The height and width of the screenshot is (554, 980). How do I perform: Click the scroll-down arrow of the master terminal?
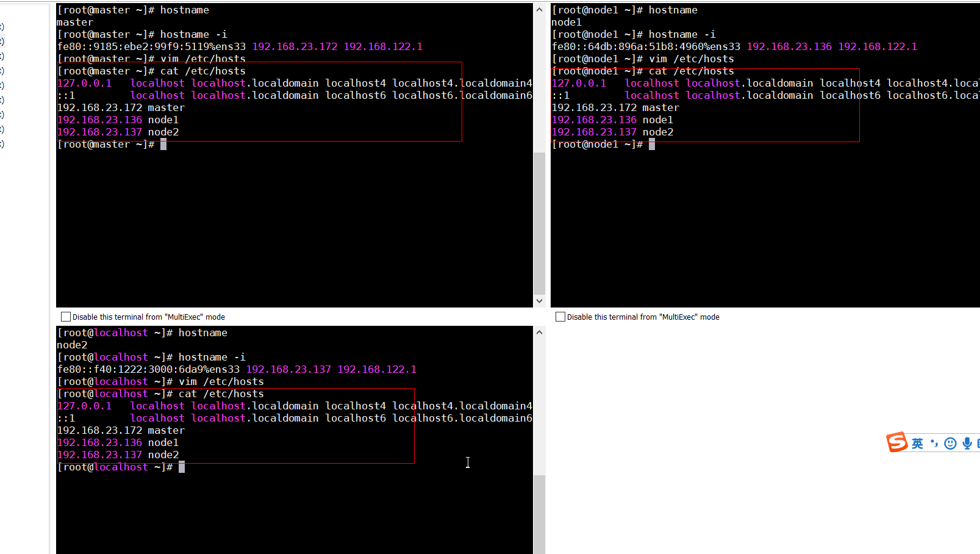pos(539,301)
